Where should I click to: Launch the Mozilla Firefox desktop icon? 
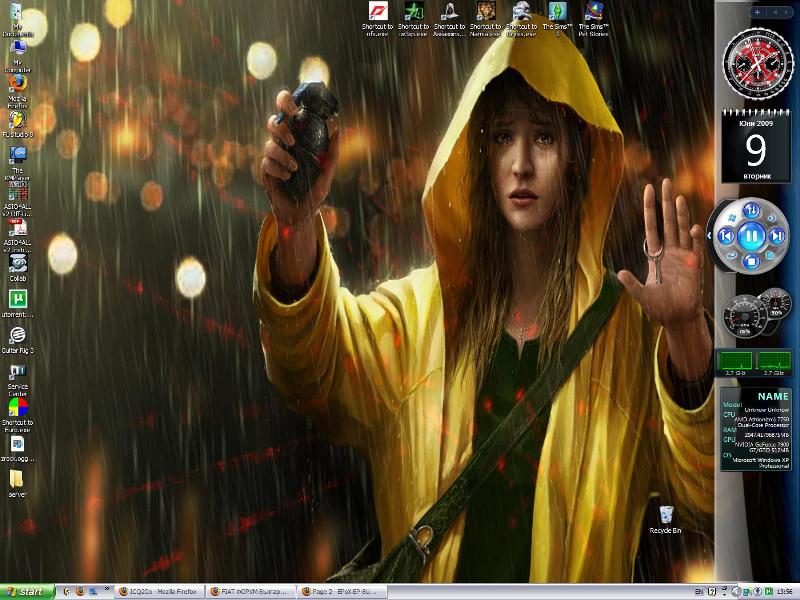17,85
